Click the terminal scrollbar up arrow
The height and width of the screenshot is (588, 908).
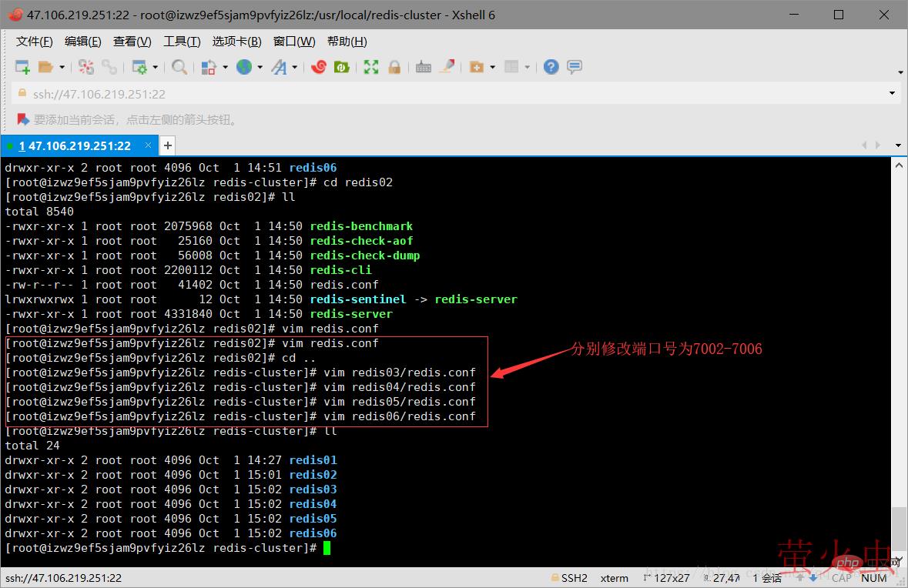(898, 165)
